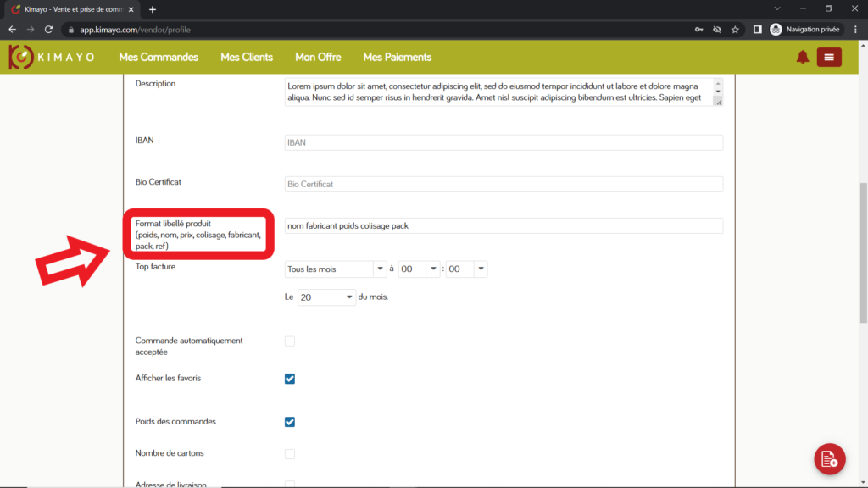Open the Top facture hour dropdown
Screen dimensions: 868x488
point(419,269)
